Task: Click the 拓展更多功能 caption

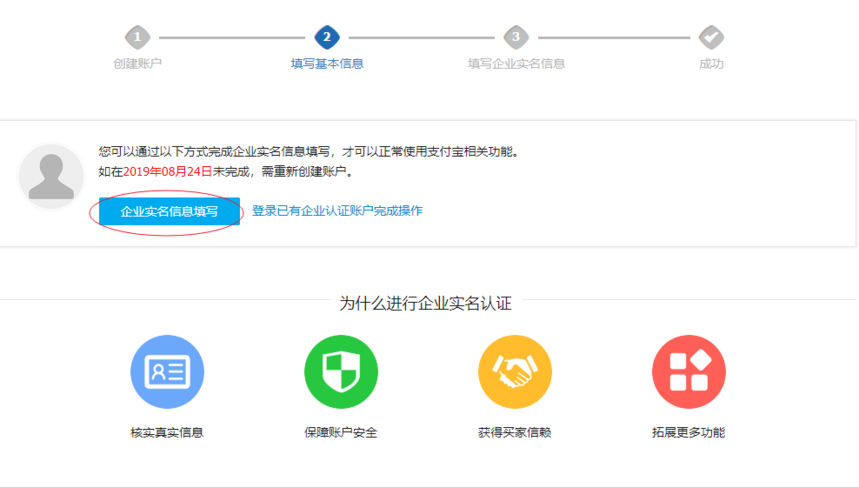Action: [688, 433]
